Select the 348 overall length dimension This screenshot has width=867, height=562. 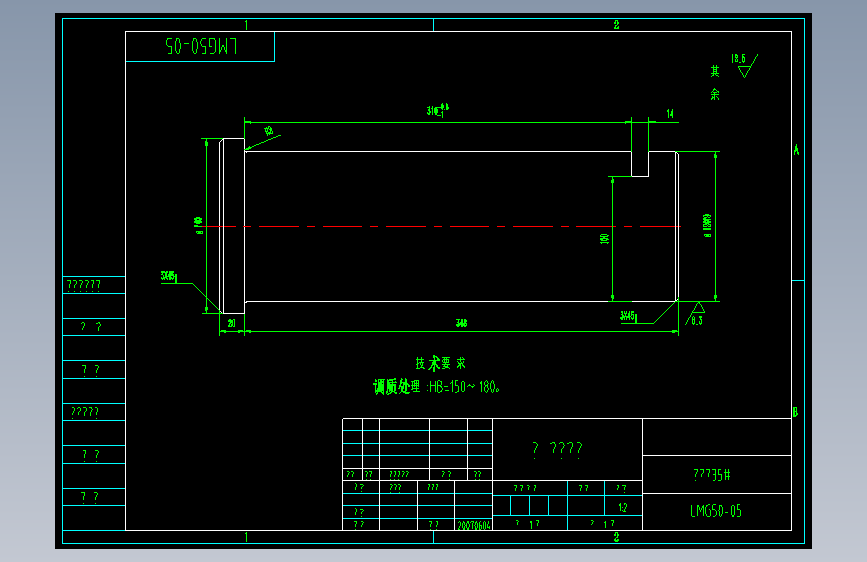coord(462,323)
